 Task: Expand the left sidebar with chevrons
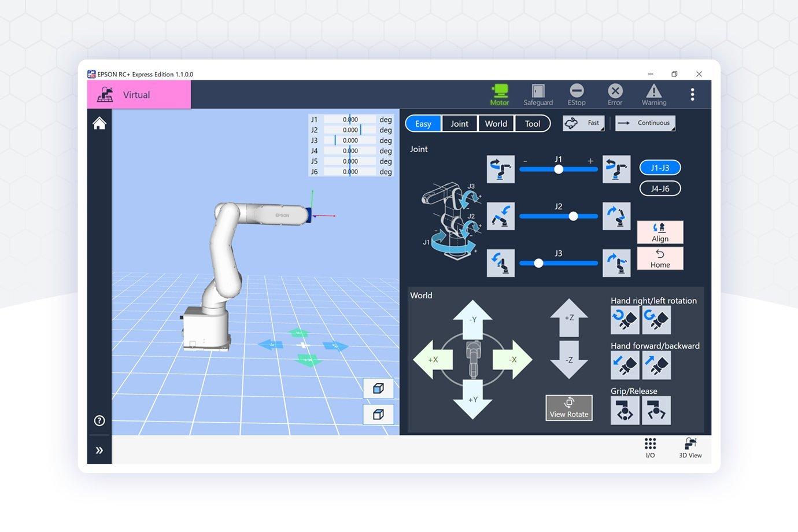[x=99, y=450]
